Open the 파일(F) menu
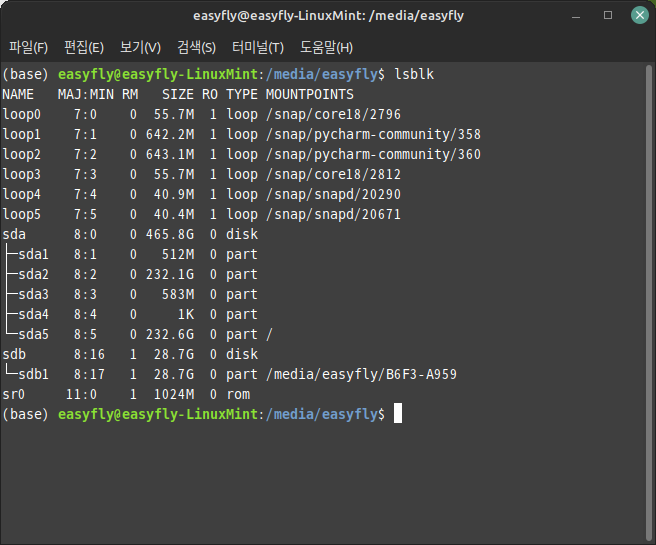The height and width of the screenshot is (545, 656). 28,47
